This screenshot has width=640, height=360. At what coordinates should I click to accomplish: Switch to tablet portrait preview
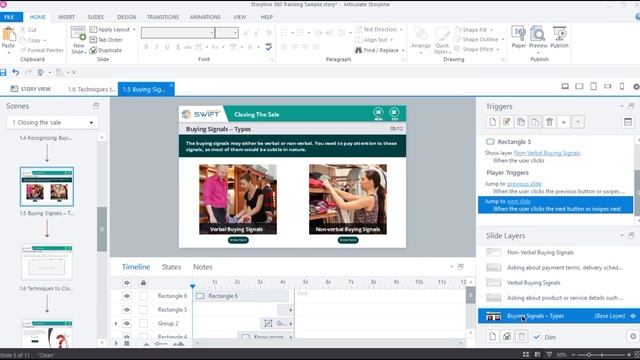(593, 87)
